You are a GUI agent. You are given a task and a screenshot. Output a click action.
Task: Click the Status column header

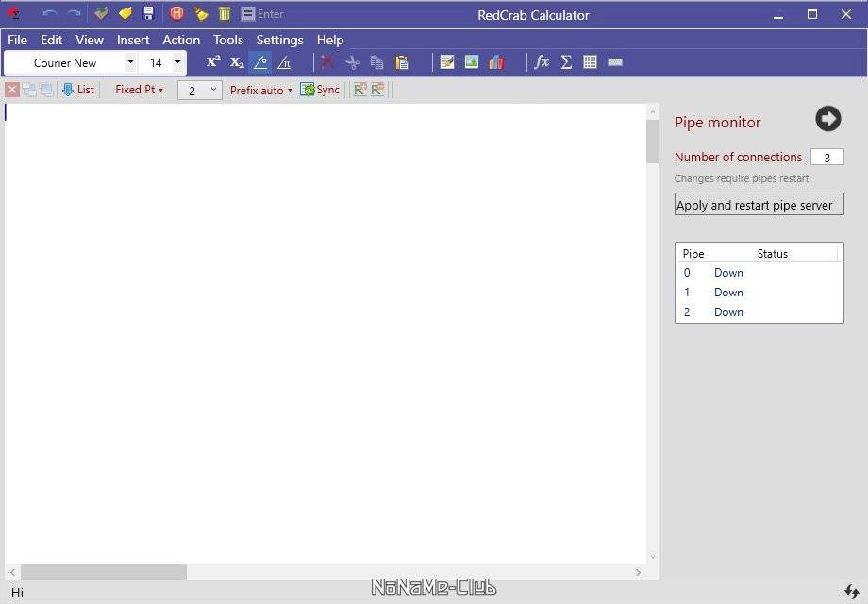point(773,254)
